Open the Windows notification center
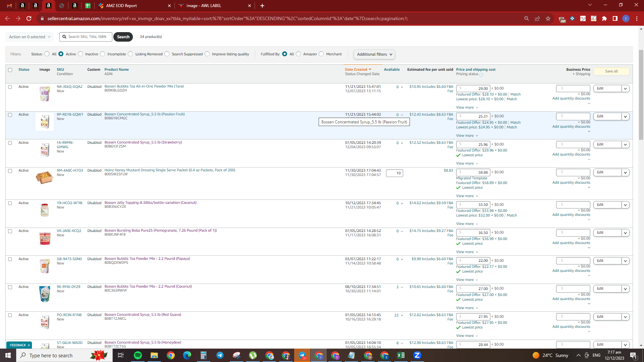The width and height of the screenshot is (644, 362). coord(634,355)
